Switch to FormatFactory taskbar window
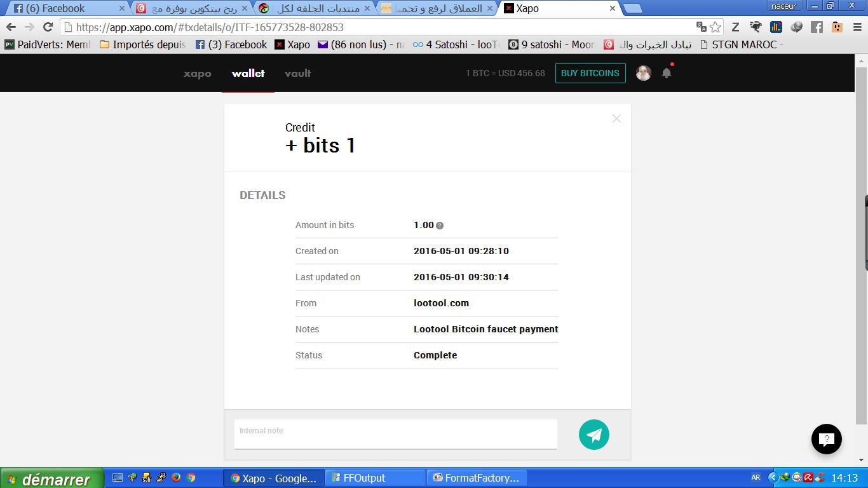Screen dimensions: 868x488 477,478
